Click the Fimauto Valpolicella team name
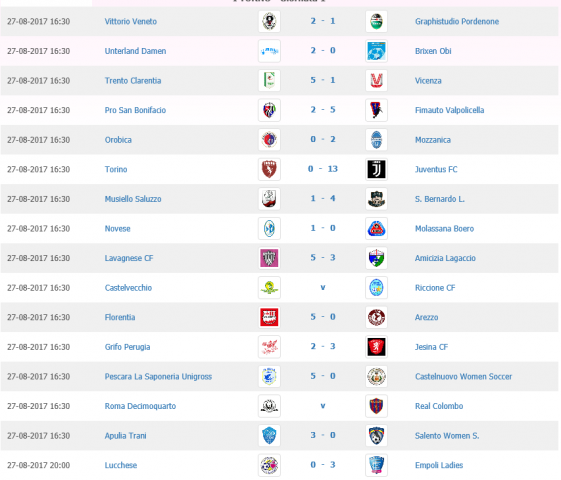This screenshot has width=561, height=480. [x=449, y=110]
